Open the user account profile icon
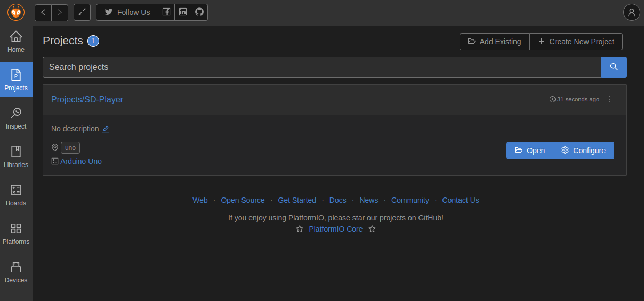Image resolution: width=644 pixels, height=301 pixels. [x=631, y=12]
